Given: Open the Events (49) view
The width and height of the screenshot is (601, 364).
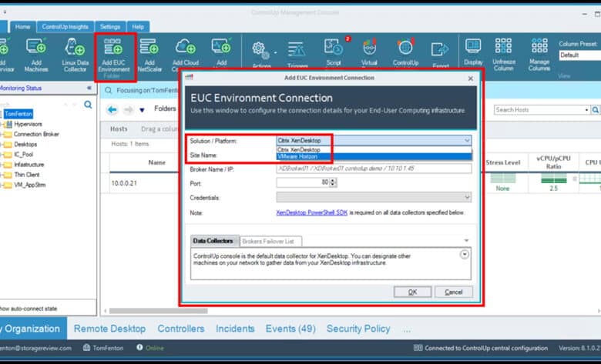Looking at the screenshot, I should click(290, 329).
